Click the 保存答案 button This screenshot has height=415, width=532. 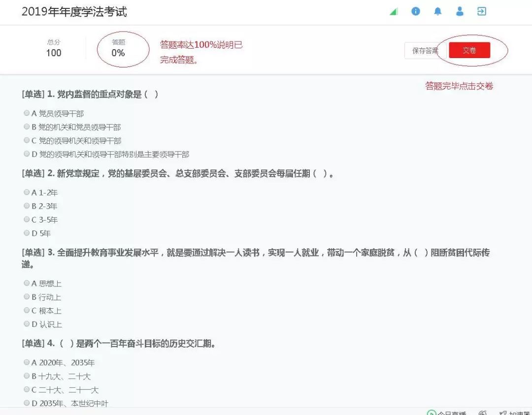tap(425, 50)
